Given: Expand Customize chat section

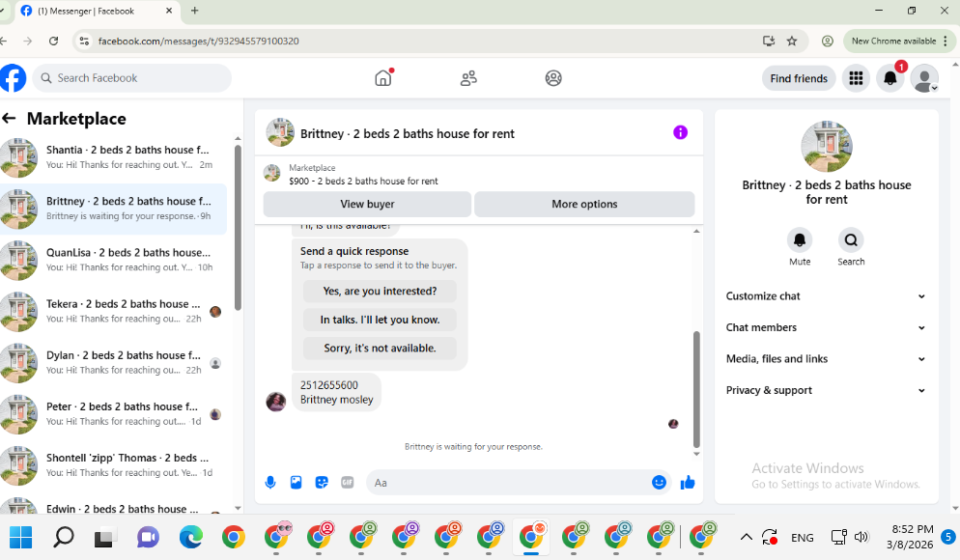Looking at the screenshot, I should point(826,296).
